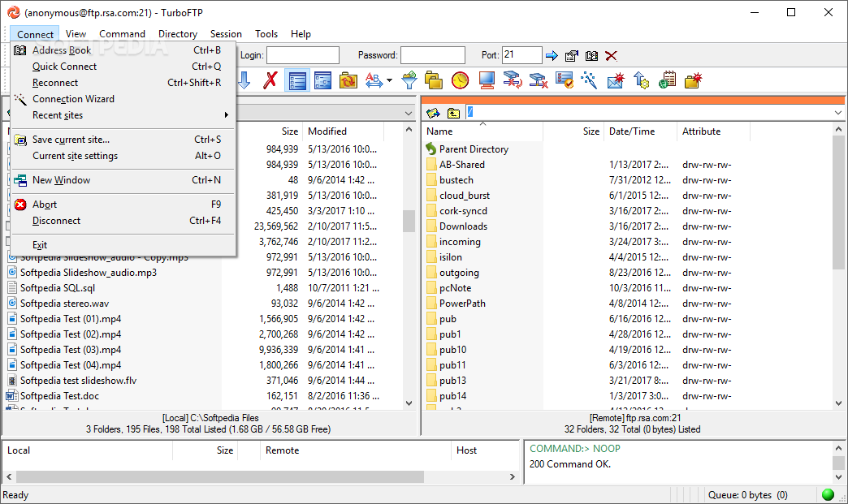Choose Disconnect menu item
The height and width of the screenshot is (504, 848).
tap(123, 221)
